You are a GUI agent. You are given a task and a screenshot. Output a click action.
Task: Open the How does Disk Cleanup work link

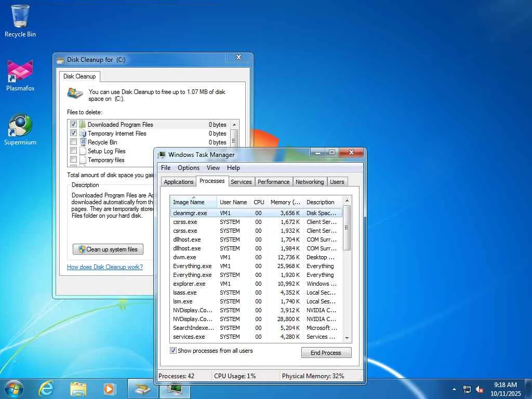(105, 267)
